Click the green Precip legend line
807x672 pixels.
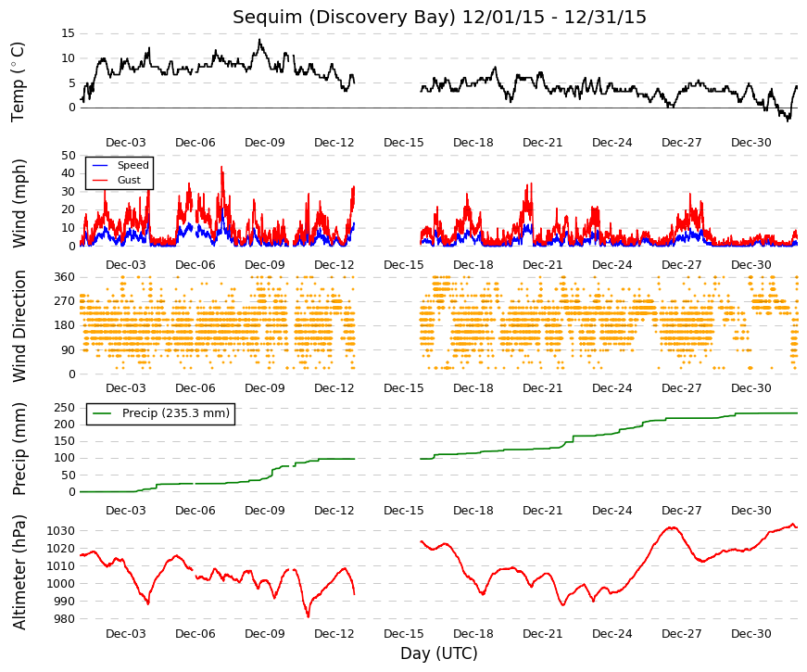101,413
